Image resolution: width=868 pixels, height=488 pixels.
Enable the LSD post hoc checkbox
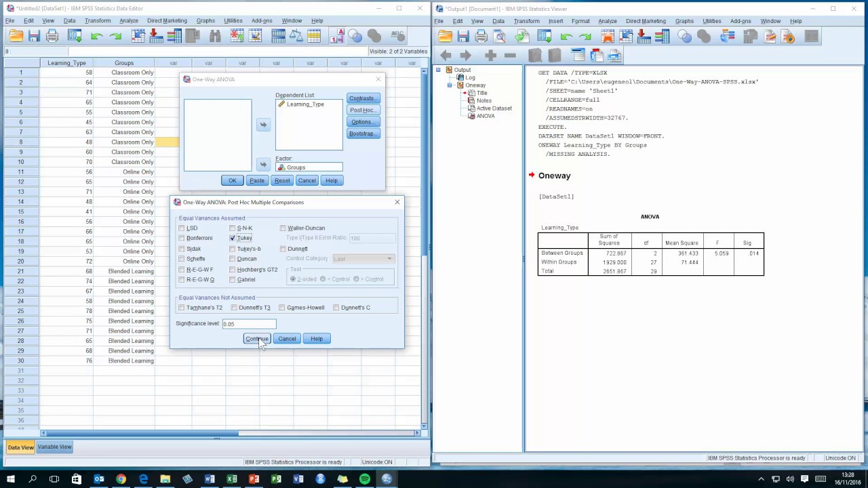182,228
